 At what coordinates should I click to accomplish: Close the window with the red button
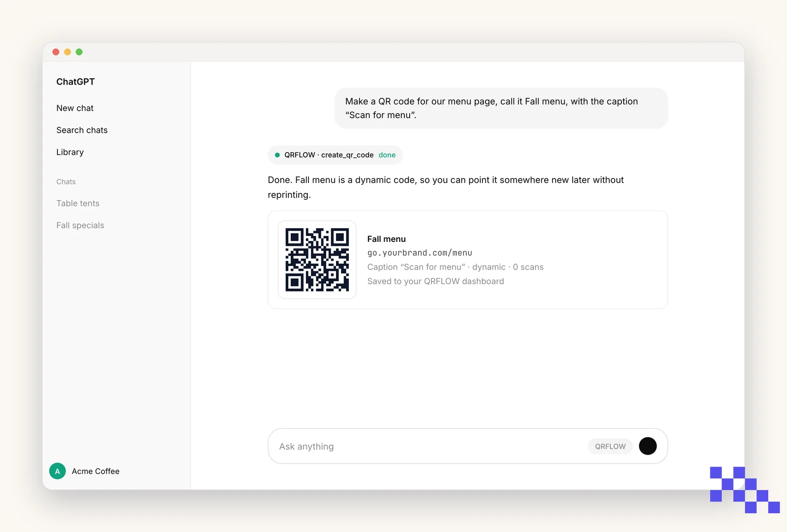pyautogui.click(x=56, y=52)
